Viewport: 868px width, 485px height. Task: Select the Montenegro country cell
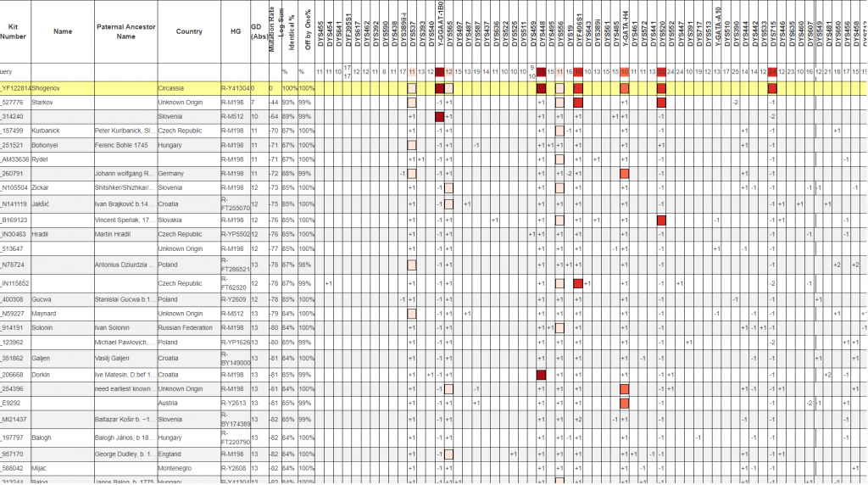click(x=188, y=467)
